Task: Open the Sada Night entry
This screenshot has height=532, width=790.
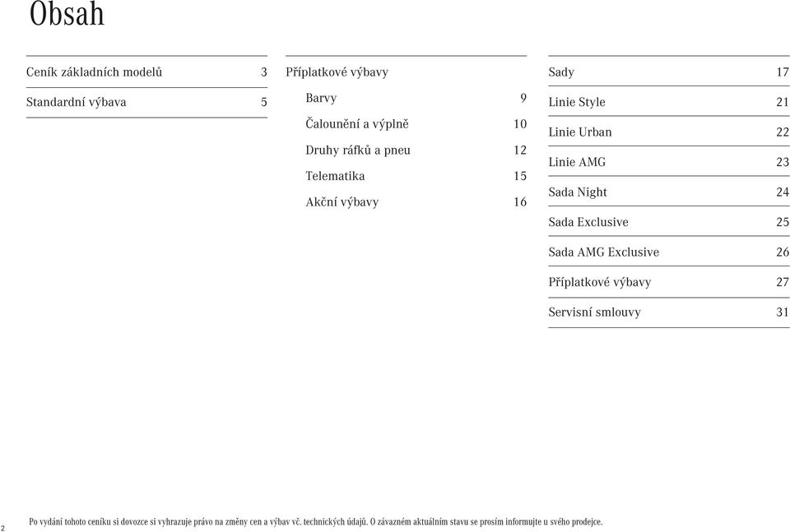Action: pos(668,192)
